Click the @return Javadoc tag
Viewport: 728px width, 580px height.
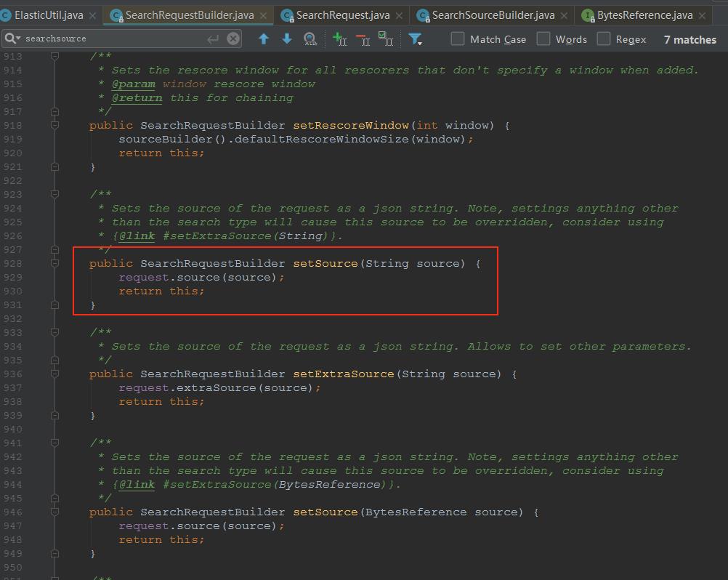click(137, 98)
